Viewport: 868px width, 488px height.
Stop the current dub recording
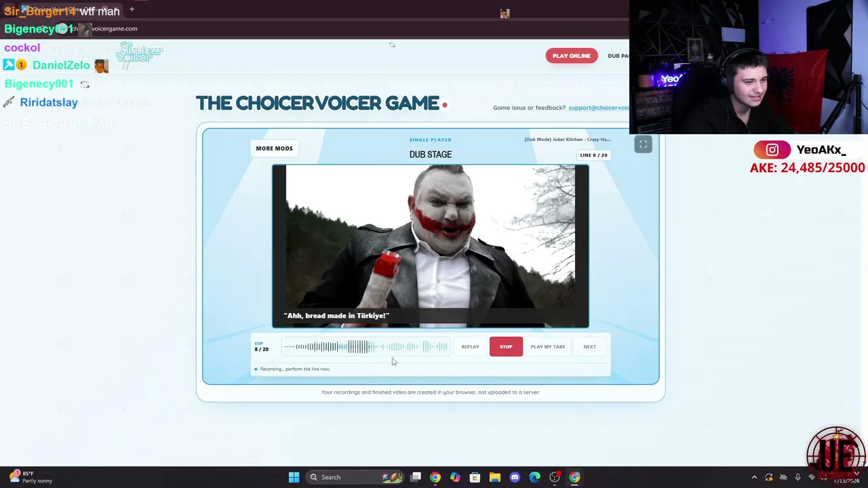pyautogui.click(x=506, y=346)
